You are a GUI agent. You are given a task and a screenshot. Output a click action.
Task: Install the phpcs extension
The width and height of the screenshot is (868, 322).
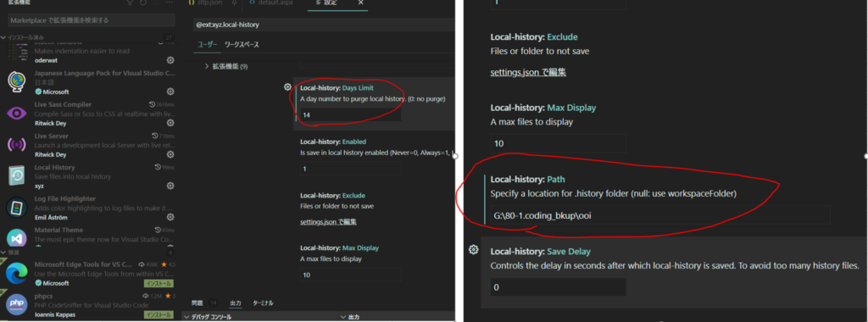pyautogui.click(x=159, y=315)
